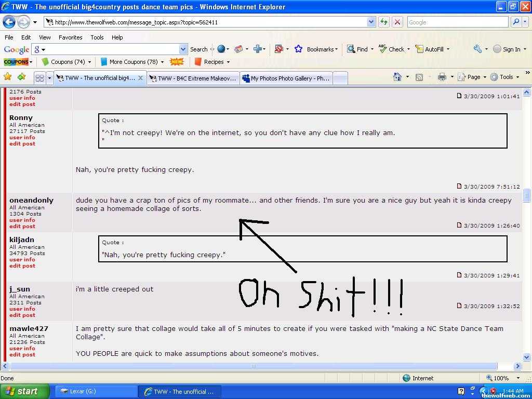Click the Refresh page icon
Screen dimensions: 532x399
pyautogui.click(x=384, y=22)
